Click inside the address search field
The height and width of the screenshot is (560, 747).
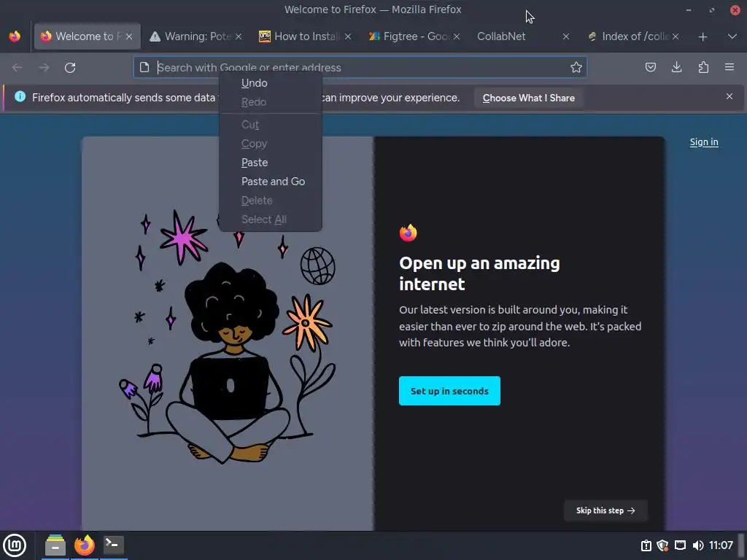click(362, 68)
